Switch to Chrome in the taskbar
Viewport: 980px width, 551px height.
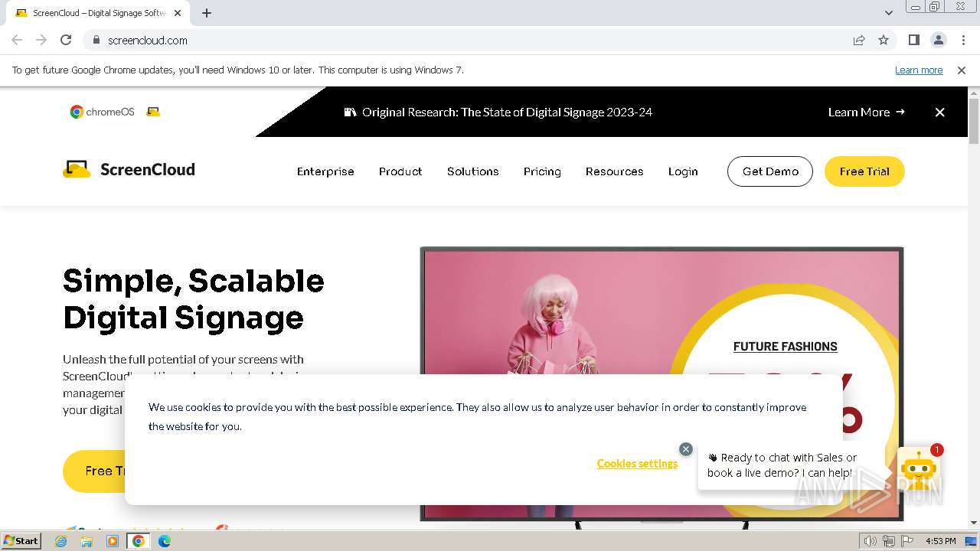pyautogui.click(x=139, y=541)
